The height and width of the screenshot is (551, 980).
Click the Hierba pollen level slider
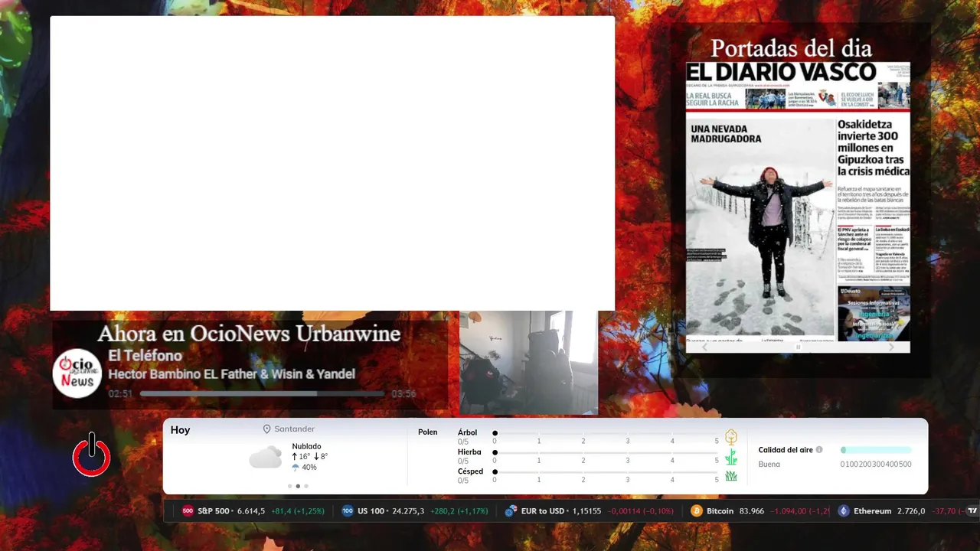tap(606, 452)
